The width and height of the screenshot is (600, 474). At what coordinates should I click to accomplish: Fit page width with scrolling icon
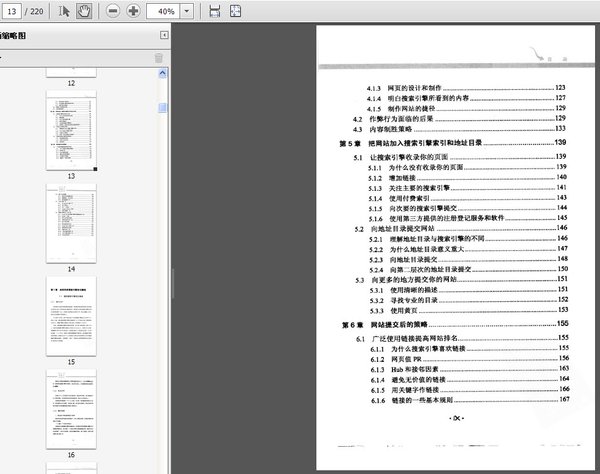tap(215, 11)
